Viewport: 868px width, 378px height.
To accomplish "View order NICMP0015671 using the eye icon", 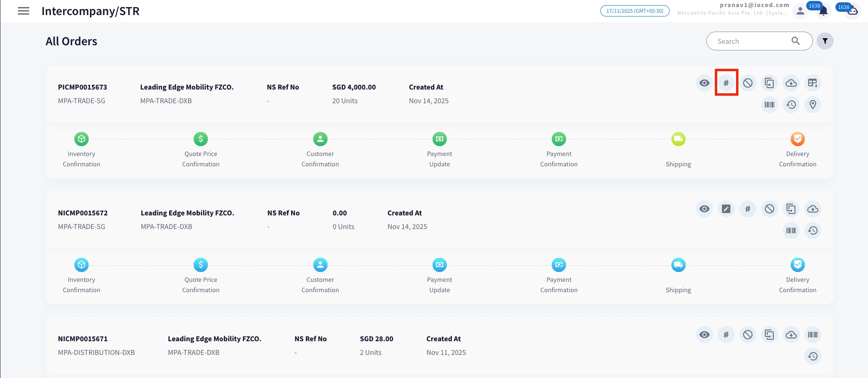I will [704, 335].
